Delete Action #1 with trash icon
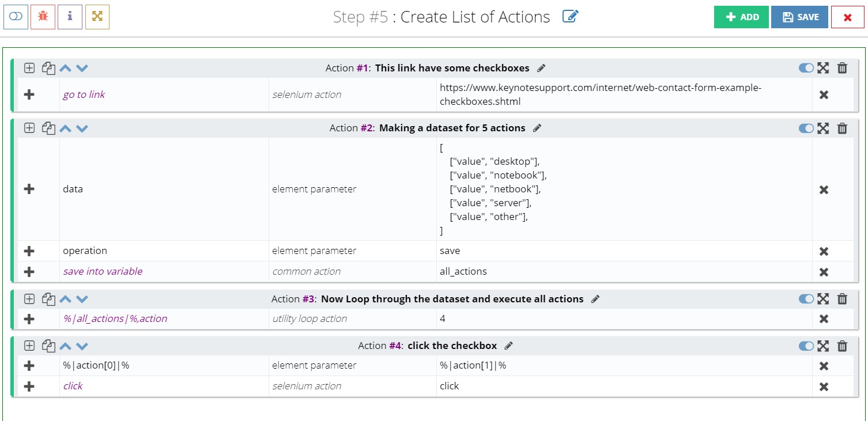Viewport: 868px width, 421px height. click(842, 68)
